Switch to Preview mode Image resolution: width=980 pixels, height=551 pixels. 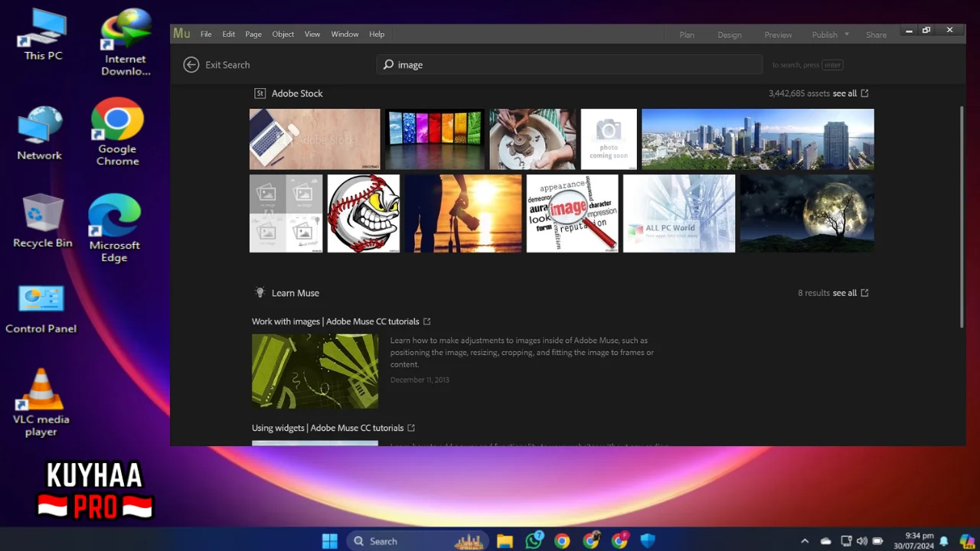[x=778, y=35]
